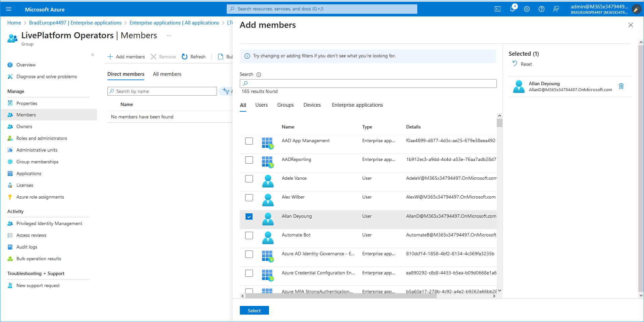
Task: Open the notifications bell icon
Action: (x=513, y=9)
